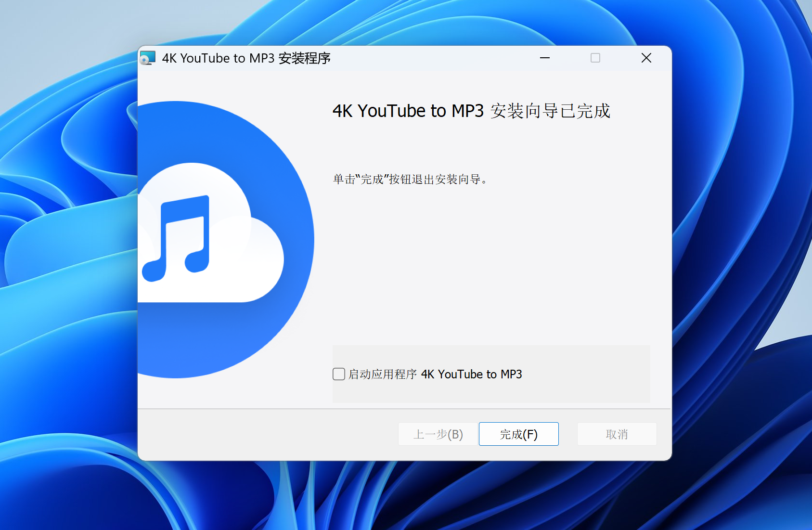The height and width of the screenshot is (530, 812).
Task: Click the 安装程序 window title text
Action: tap(246, 58)
